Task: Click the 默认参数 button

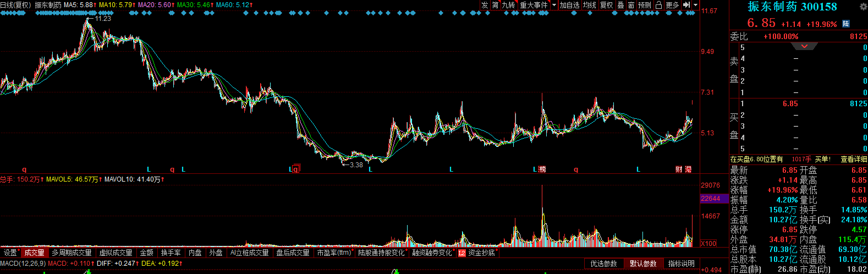Action: 643,264
